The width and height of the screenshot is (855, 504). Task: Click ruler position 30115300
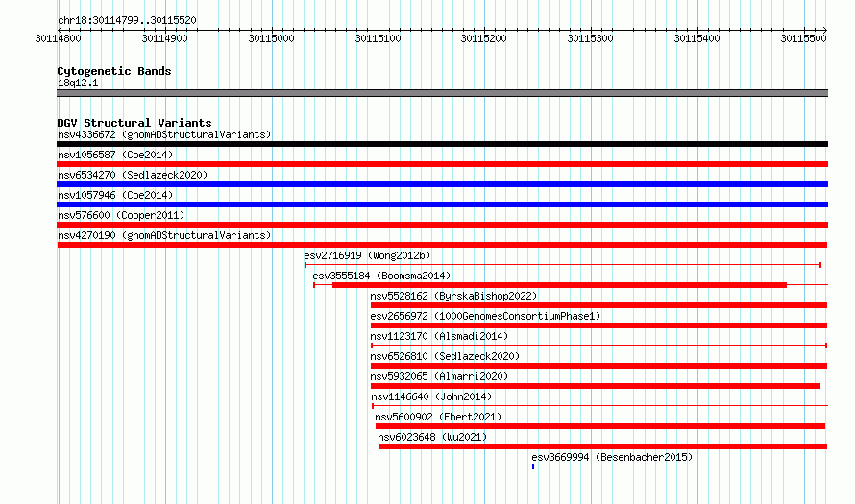click(591, 38)
